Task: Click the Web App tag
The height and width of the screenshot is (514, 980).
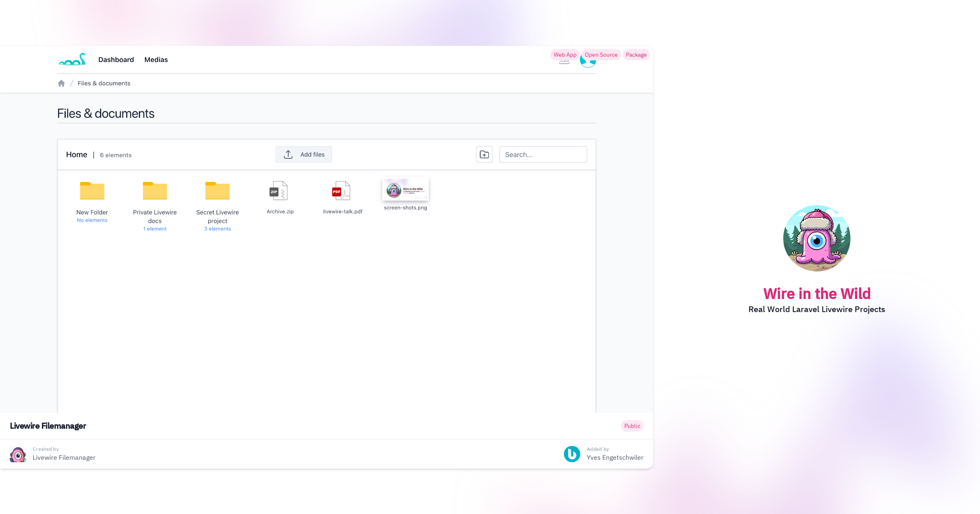Action: [x=565, y=55]
